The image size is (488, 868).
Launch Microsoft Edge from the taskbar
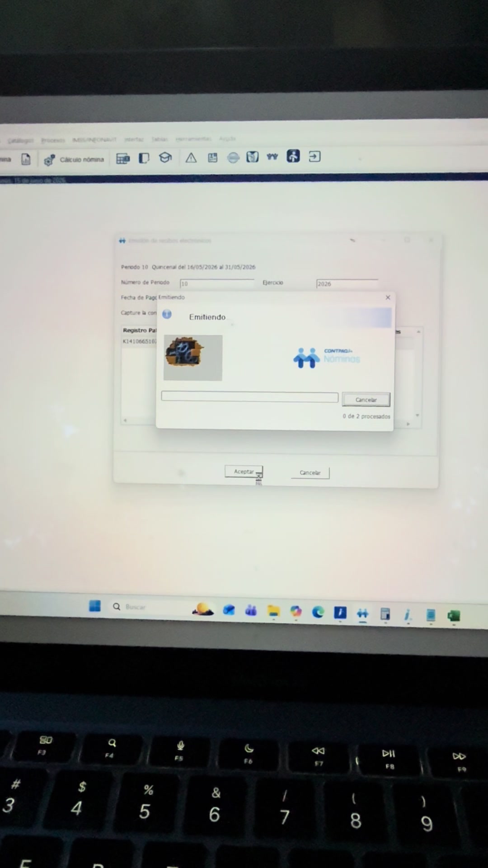point(318,612)
